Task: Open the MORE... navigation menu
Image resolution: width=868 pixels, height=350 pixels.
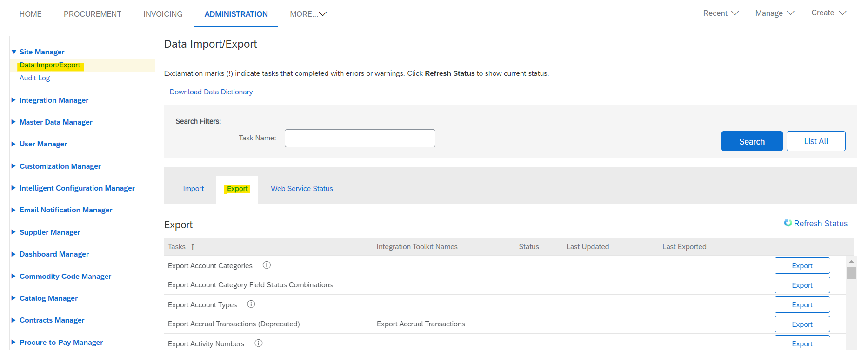Action: pyautogui.click(x=308, y=14)
